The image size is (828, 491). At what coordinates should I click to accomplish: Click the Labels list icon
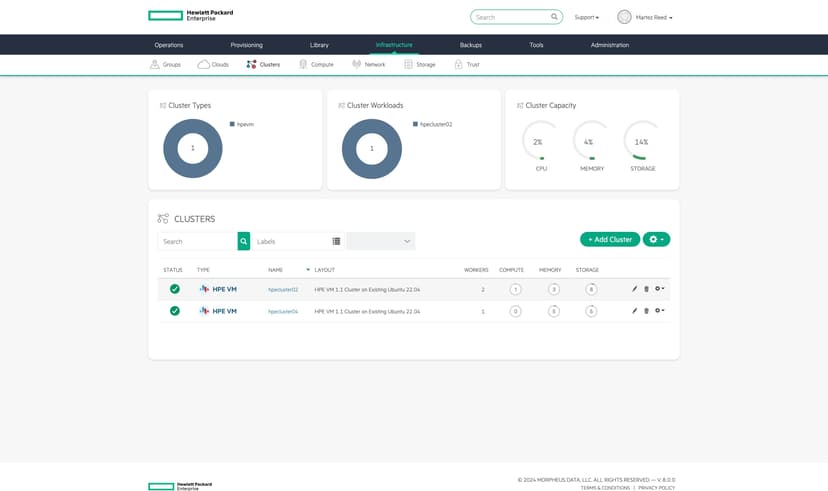336,241
